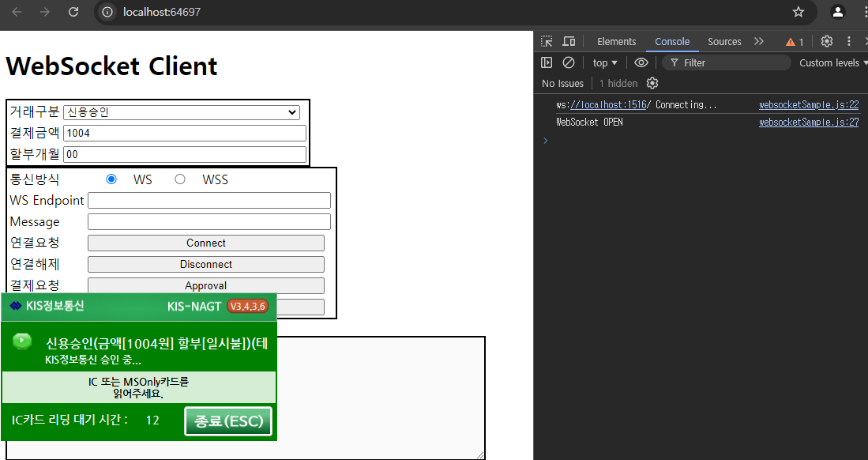868x460 pixels.
Task: Switch to the Sources tab
Action: tap(724, 42)
